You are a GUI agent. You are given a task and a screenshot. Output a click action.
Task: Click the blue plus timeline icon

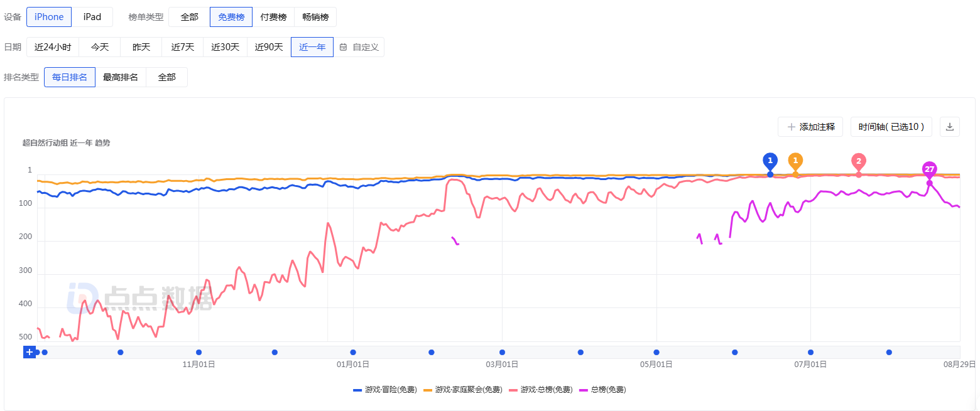pos(29,352)
